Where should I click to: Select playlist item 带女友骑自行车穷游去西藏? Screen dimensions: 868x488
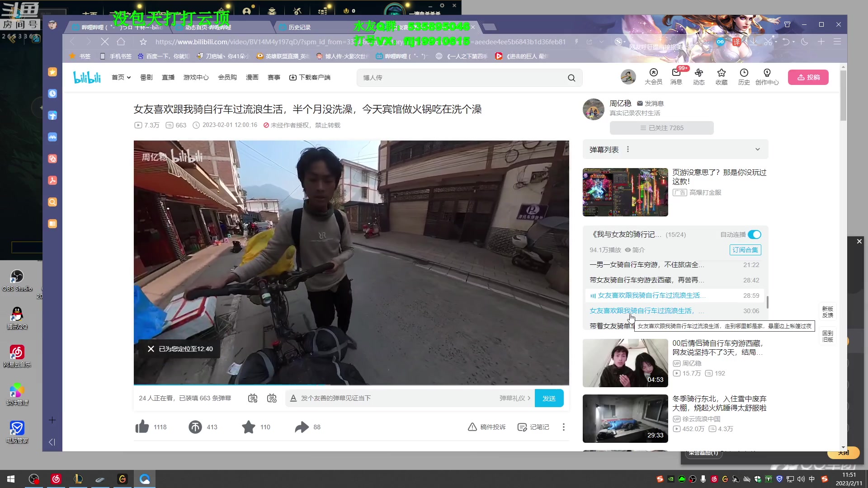[x=675, y=280]
